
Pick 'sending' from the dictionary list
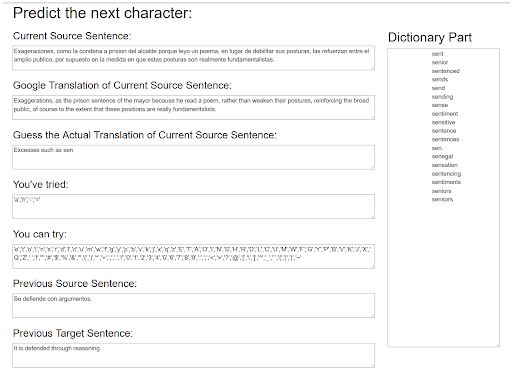[x=442, y=97]
